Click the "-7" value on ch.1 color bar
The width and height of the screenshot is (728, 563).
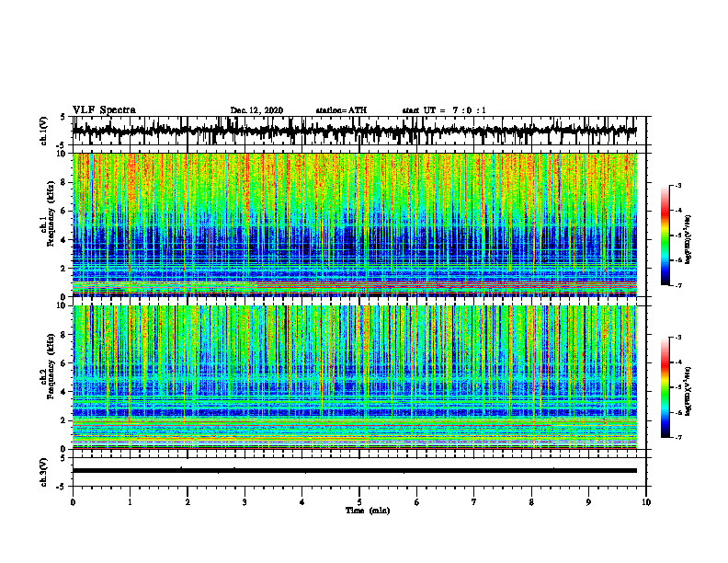(x=677, y=285)
